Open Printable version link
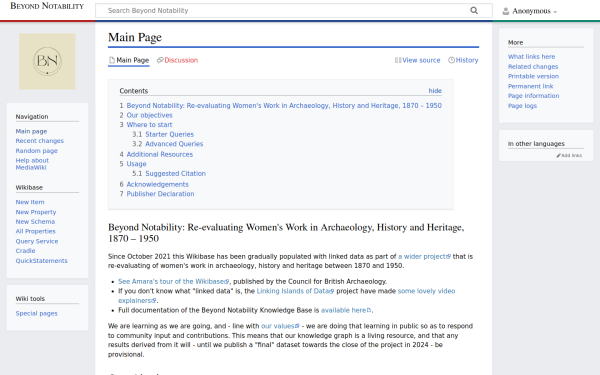The width and height of the screenshot is (600, 375). click(533, 76)
